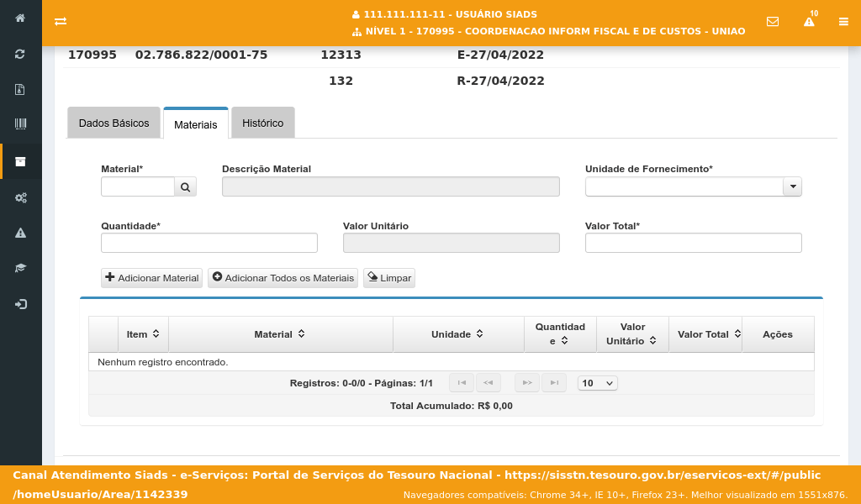Sort table by Item column
Image resolution: width=861 pixels, height=504 pixels.
143,334
